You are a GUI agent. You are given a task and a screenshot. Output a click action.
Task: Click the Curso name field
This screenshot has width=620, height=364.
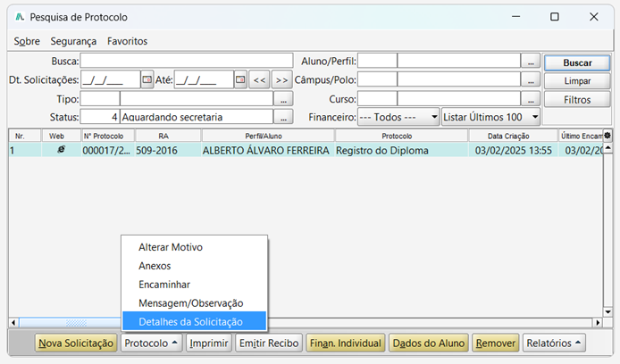[458, 99]
